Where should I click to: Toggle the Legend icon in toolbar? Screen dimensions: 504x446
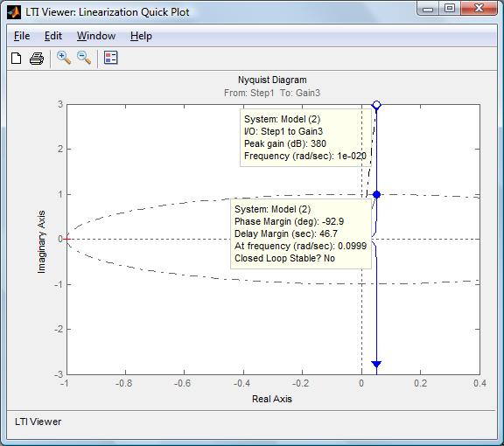point(111,58)
